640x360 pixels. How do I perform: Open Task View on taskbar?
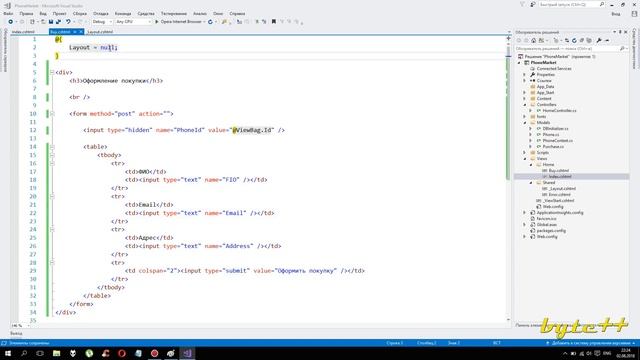pos(40,353)
